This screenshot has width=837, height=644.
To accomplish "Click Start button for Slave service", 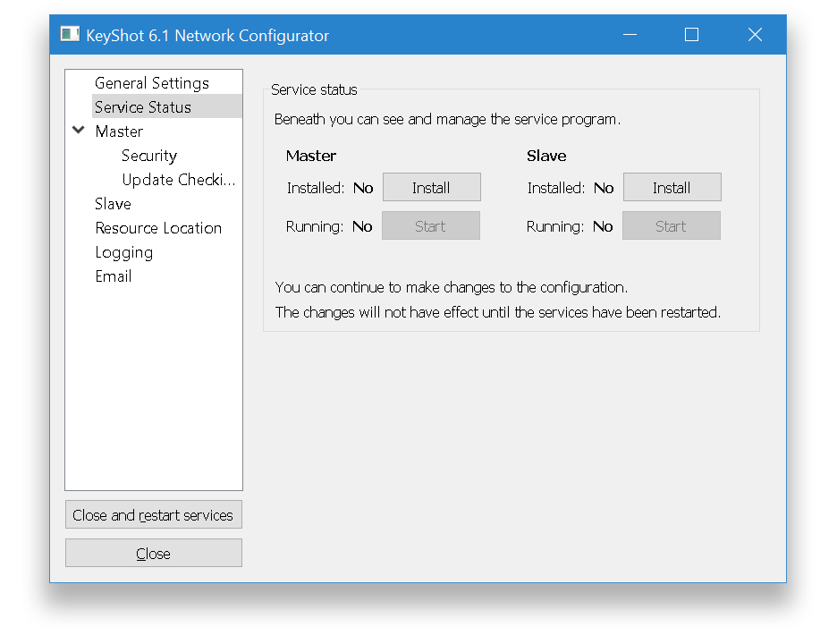I will [672, 226].
